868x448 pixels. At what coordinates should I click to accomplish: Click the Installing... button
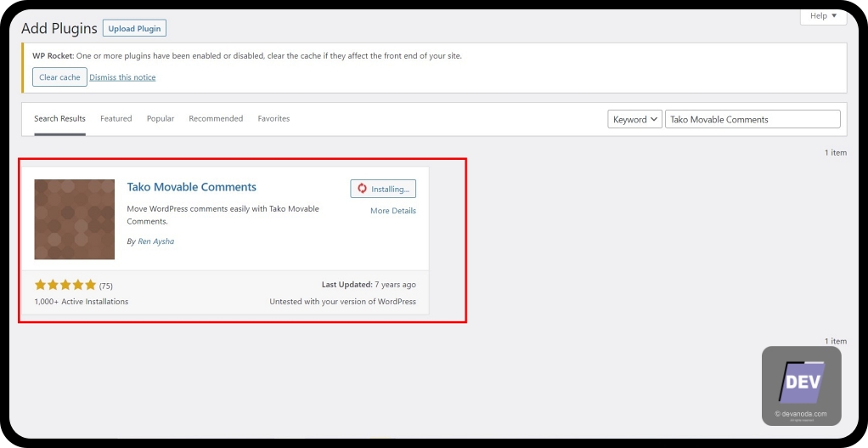pos(383,189)
